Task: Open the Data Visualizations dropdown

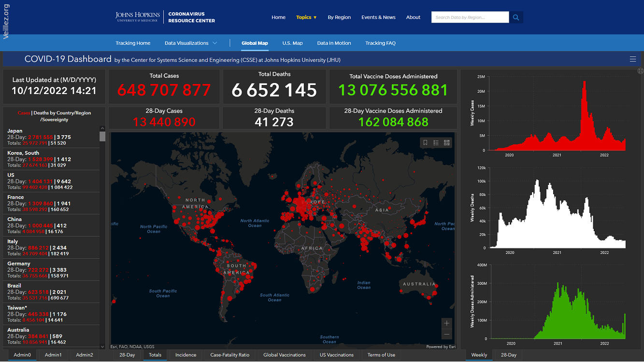Action: [x=191, y=43]
